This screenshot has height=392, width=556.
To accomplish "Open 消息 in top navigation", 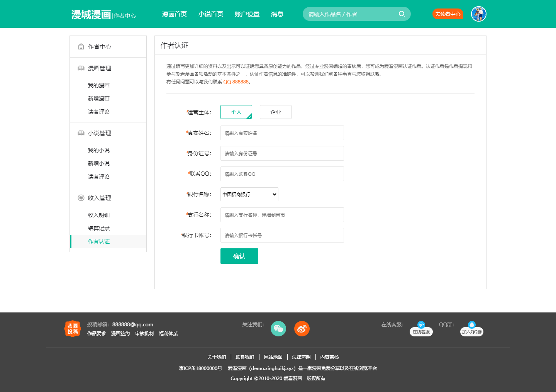I will 277,14.
